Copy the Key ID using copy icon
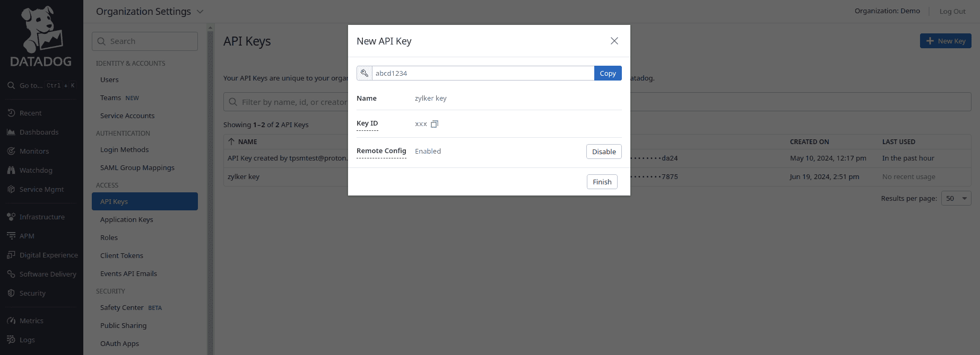This screenshot has height=355, width=980. click(435, 124)
